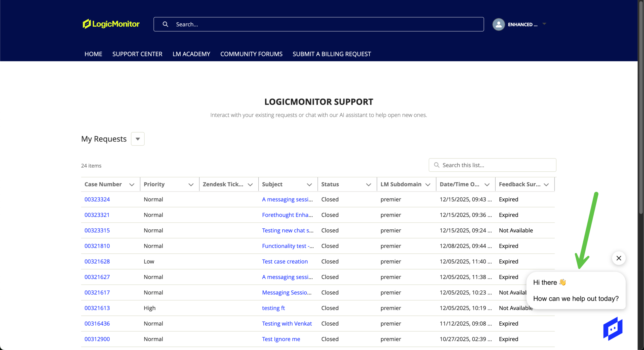Open the My Requests list view dropdown
644x350 pixels.
(138, 139)
